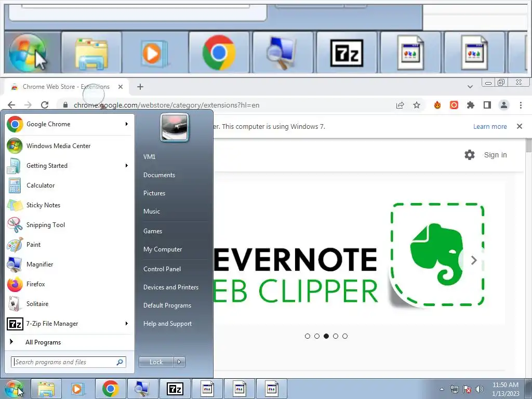Select fifth carousel dot
The width and height of the screenshot is (532, 399).
coord(345,336)
